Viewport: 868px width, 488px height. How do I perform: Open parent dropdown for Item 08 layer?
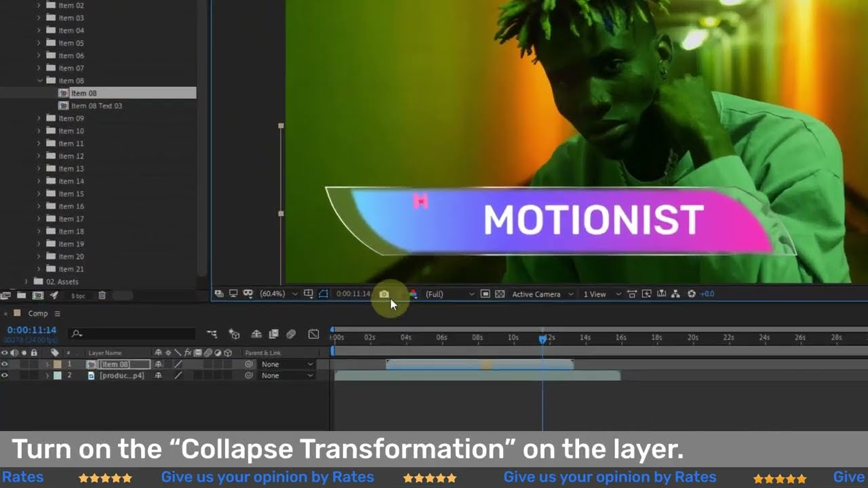(288, 365)
